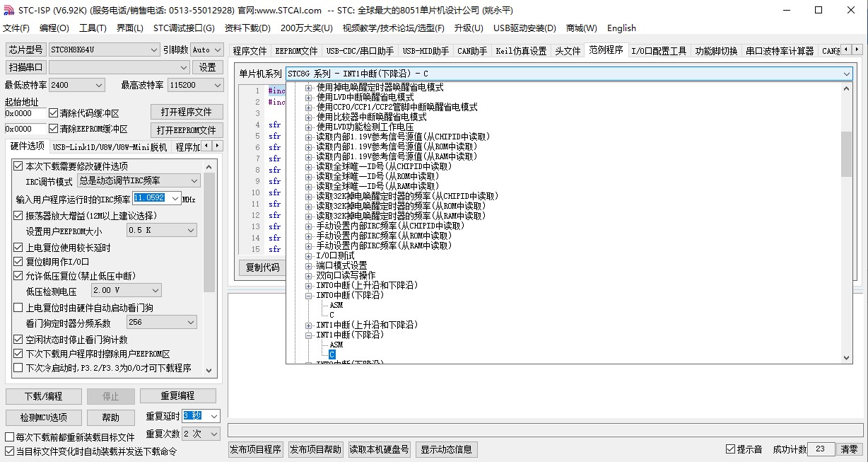Expand the INT1中断(上升沿和下降沿) tree node

click(x=309, y=325)
